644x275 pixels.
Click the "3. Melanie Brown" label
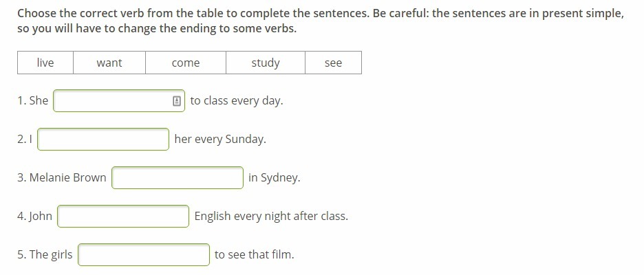coord(62,178)
